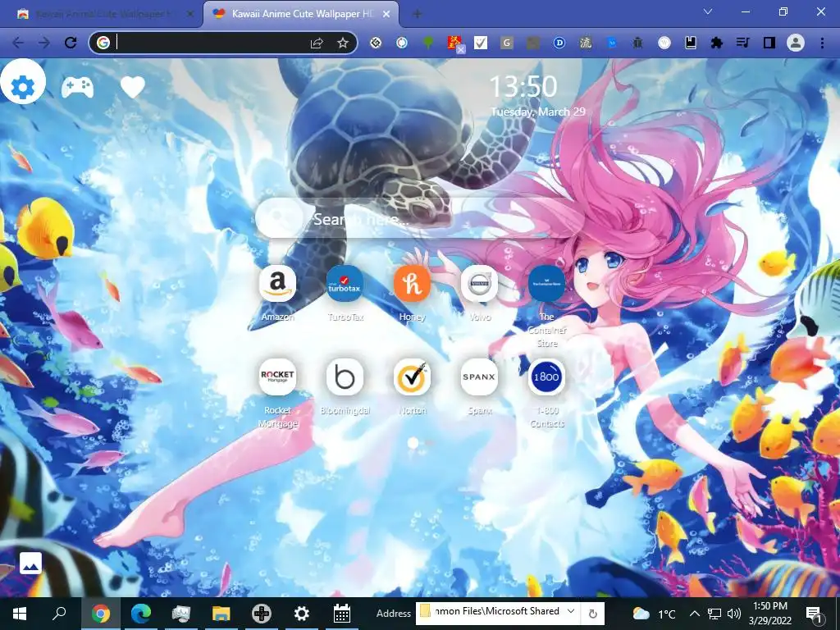840x630 pixels.
Task: Click the white heart favorites icon
Action: point(132,87)
